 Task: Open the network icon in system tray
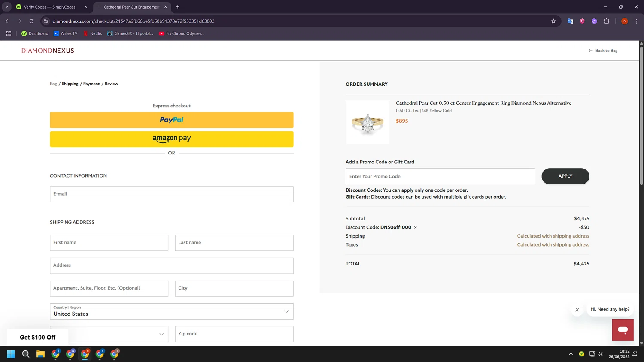pyautogui.click(x=592, y=354)
